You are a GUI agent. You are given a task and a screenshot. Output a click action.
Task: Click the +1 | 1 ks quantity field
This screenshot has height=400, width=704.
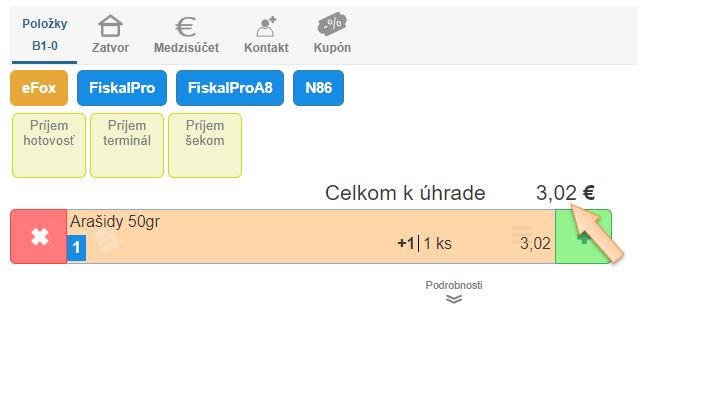pos(424,243)
